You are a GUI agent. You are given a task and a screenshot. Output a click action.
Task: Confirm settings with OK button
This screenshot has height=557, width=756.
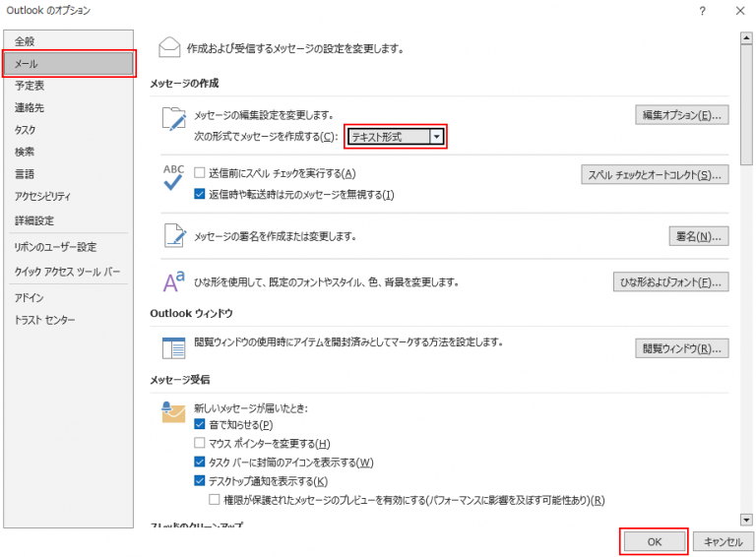[x=655, y=542]
